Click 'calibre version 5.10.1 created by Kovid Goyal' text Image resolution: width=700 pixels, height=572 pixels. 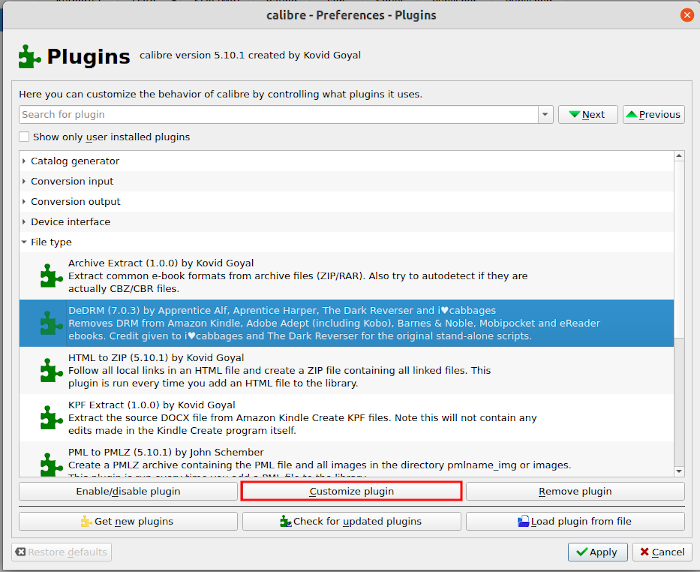coord(250,55)
